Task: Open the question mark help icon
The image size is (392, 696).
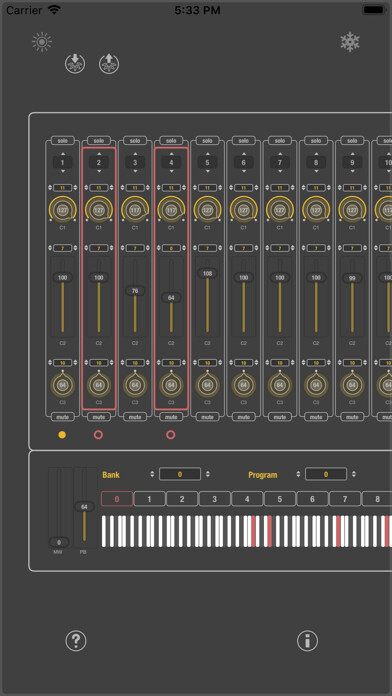Action: 76,641
